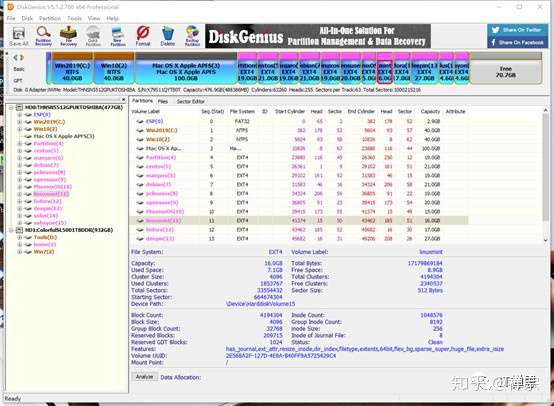Select debian(7) in the disk tree
The height and width of the screenshot is (406, 554).
[46, 165]
